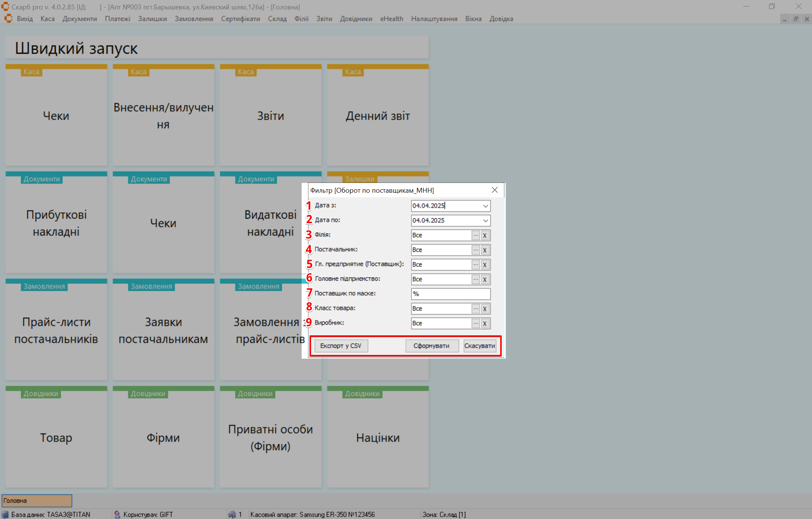Click the Сформувати button
This screenshot has height=519, width=812.
431,346
